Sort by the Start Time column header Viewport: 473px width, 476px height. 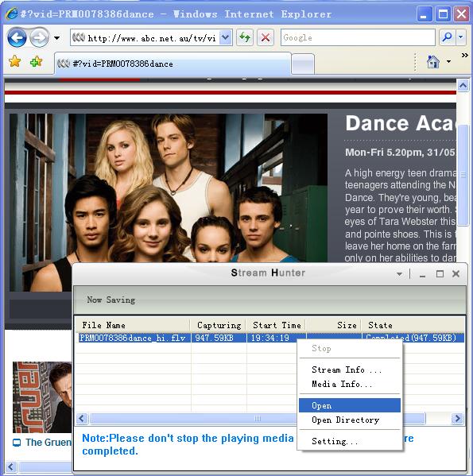tap(276, 325)
